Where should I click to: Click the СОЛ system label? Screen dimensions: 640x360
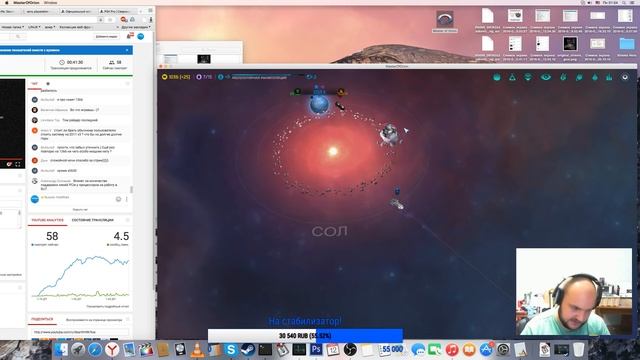click(329, 231)
